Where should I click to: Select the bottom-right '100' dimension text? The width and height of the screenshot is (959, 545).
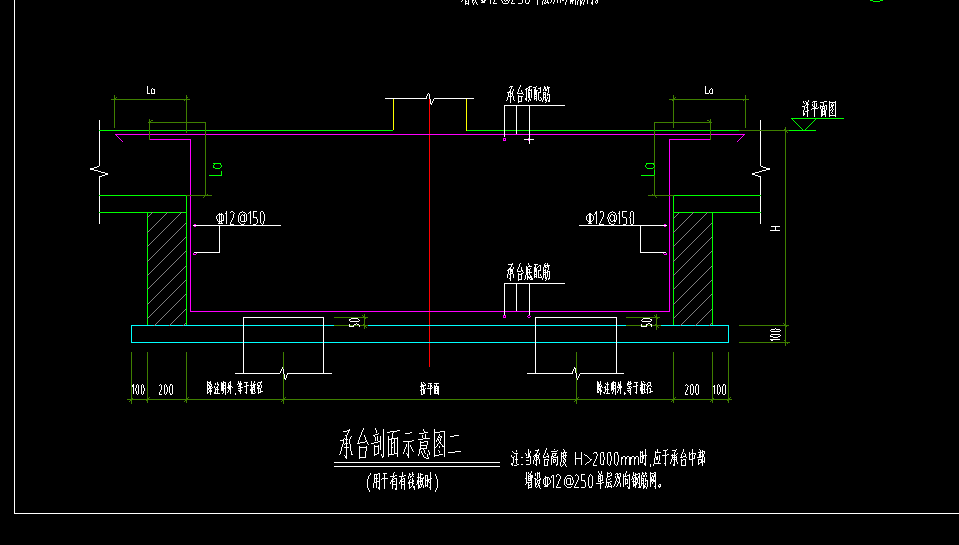pyautogui.click(x=719, y=390)
